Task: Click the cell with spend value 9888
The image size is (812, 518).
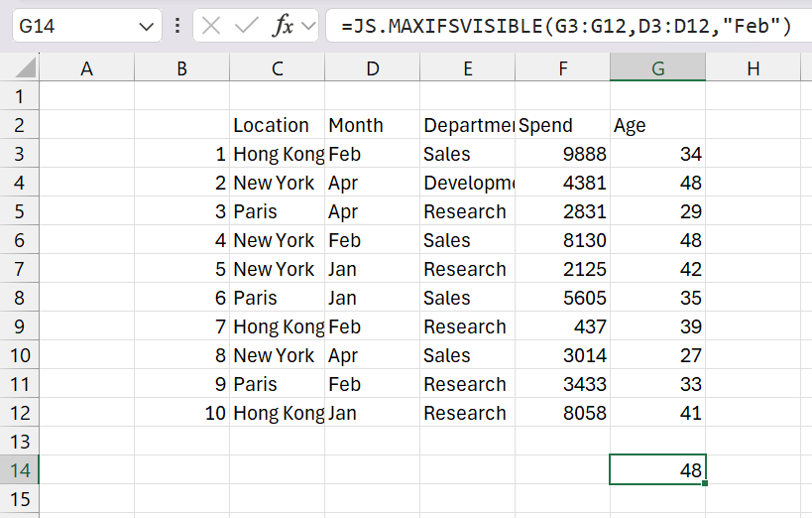Action: pyautogui.click(x=562, y=154)
